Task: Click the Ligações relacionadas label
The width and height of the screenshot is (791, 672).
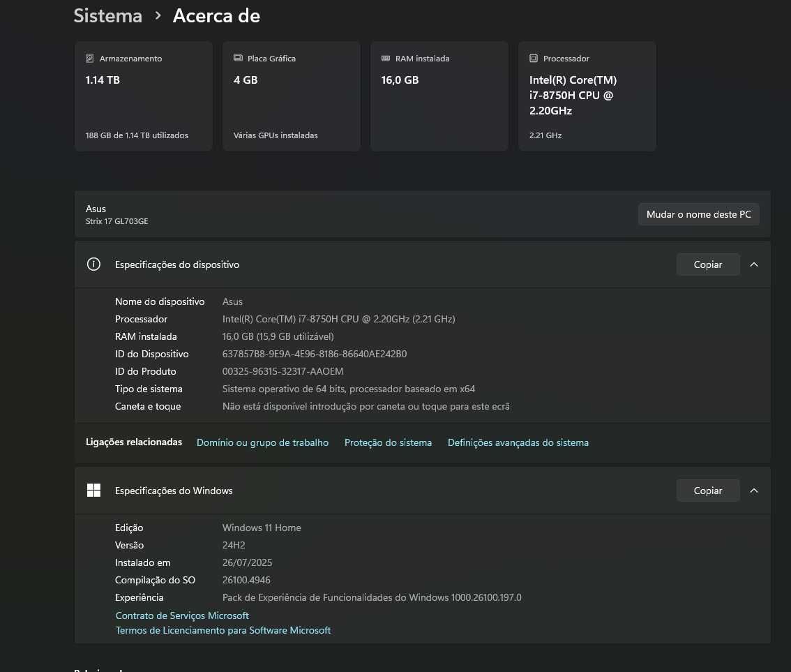Action: click(134, 442)
